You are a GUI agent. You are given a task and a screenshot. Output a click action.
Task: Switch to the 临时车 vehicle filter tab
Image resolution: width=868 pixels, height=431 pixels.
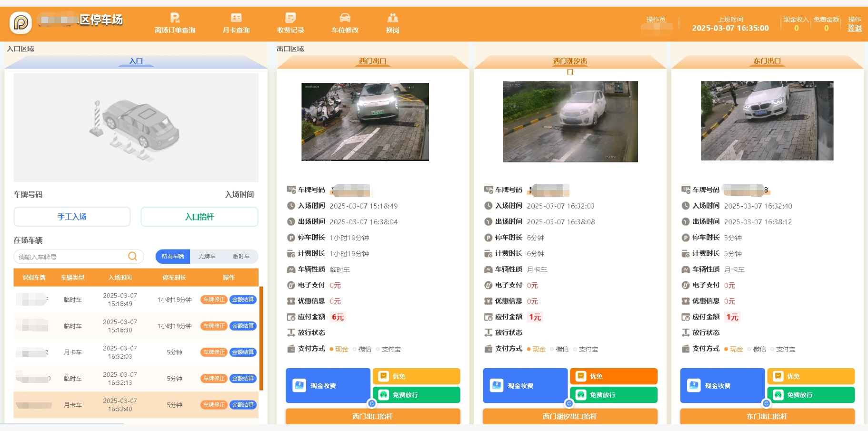tap(241, 256)
